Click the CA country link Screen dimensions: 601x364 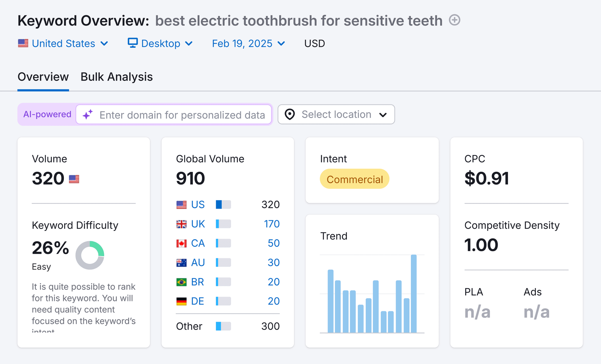click(x=198, y=243)
